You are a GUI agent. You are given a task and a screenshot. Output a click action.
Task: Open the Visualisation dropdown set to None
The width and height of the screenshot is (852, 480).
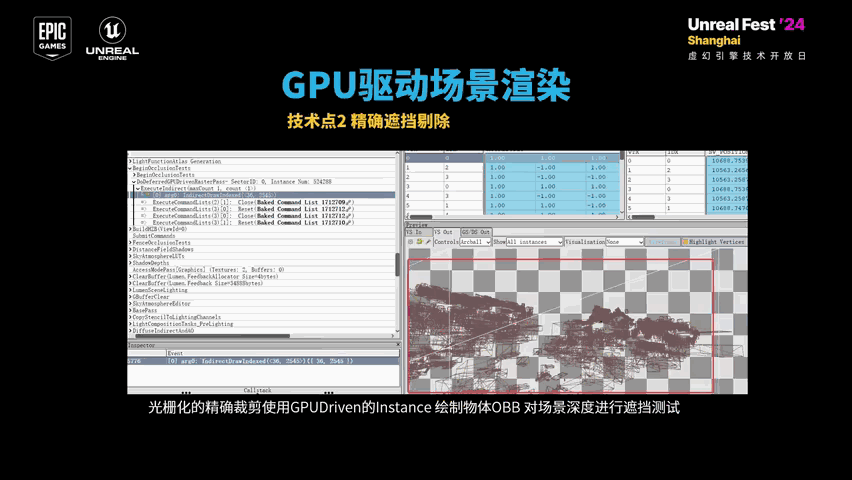(x=624, y=242)
